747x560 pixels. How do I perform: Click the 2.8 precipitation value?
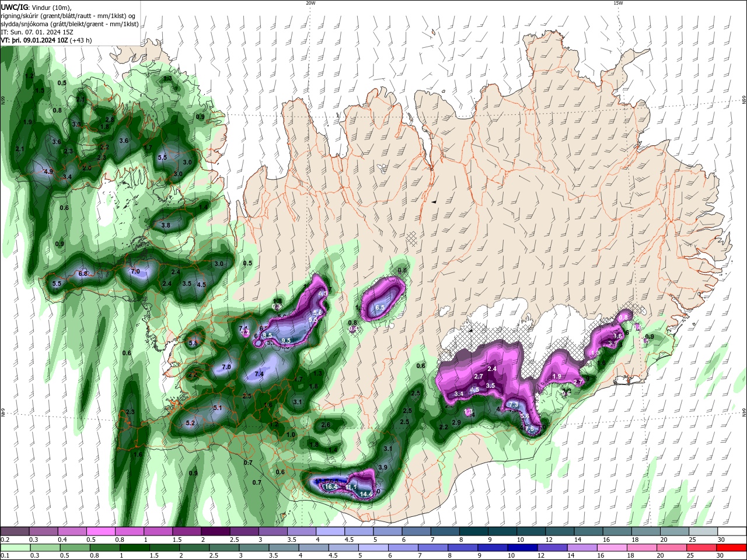click(110, 120)
